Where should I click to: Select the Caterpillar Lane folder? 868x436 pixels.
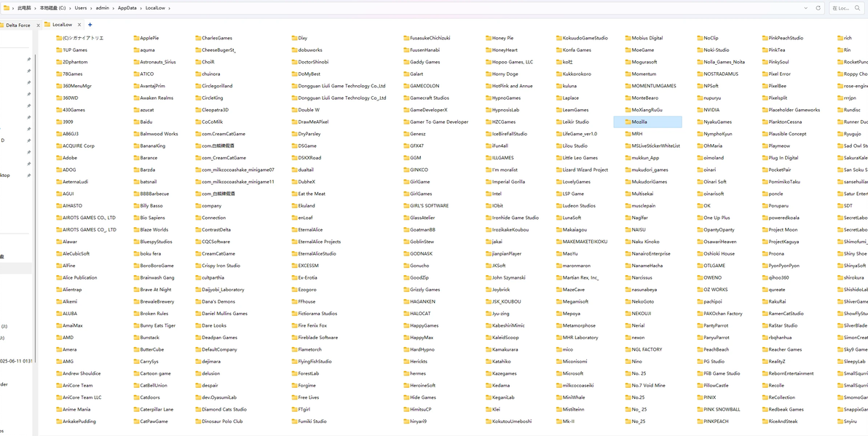(154, 410)
